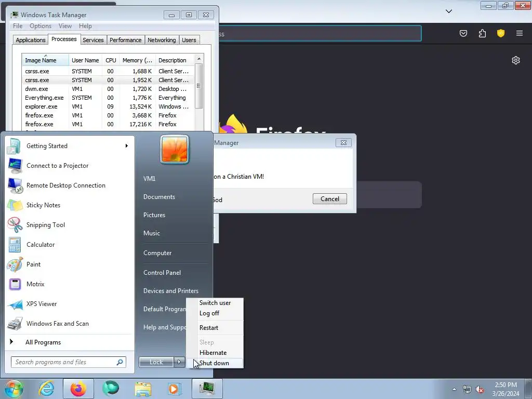The height and width of the screenshot is (399, 532).
Task: Show hidden tray icons arrow
Action: [454, 390]
